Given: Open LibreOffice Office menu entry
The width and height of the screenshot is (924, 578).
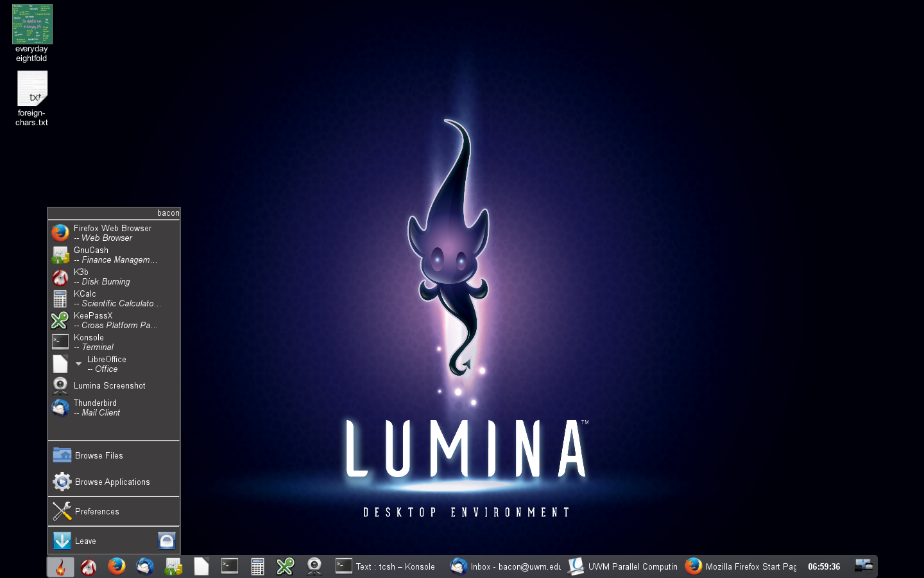Looking at the screenshot, I should click(114, 364).
